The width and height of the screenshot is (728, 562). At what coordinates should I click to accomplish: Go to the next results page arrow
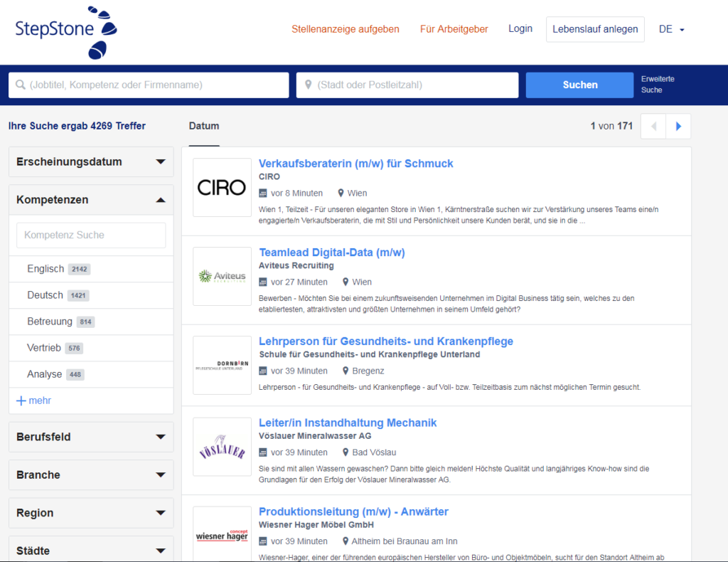(x=678, y=127)
